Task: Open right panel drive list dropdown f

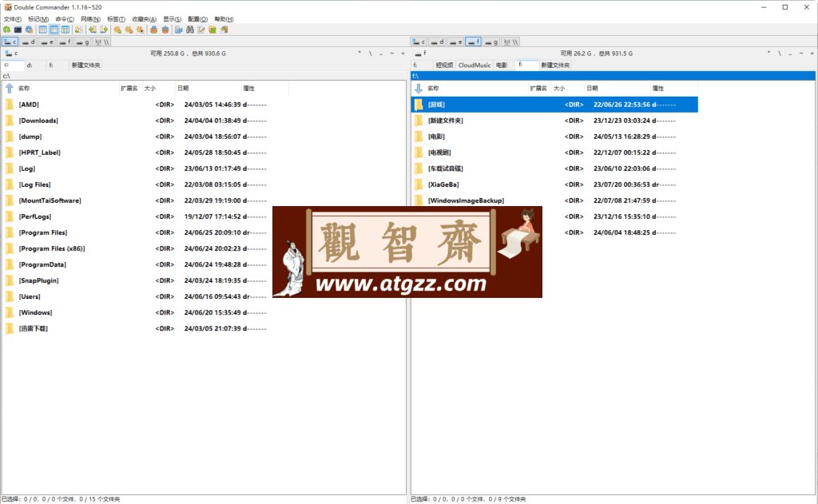Action: 420,54
